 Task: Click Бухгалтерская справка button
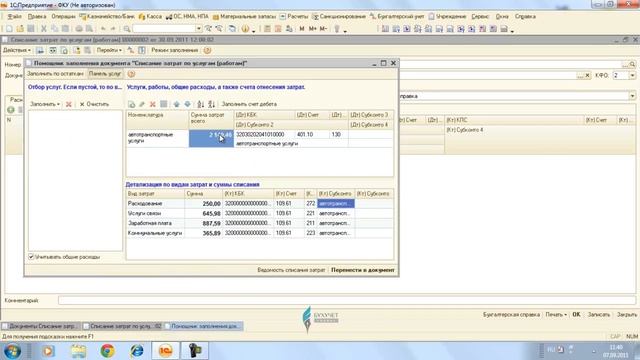(x=511, y=315)
